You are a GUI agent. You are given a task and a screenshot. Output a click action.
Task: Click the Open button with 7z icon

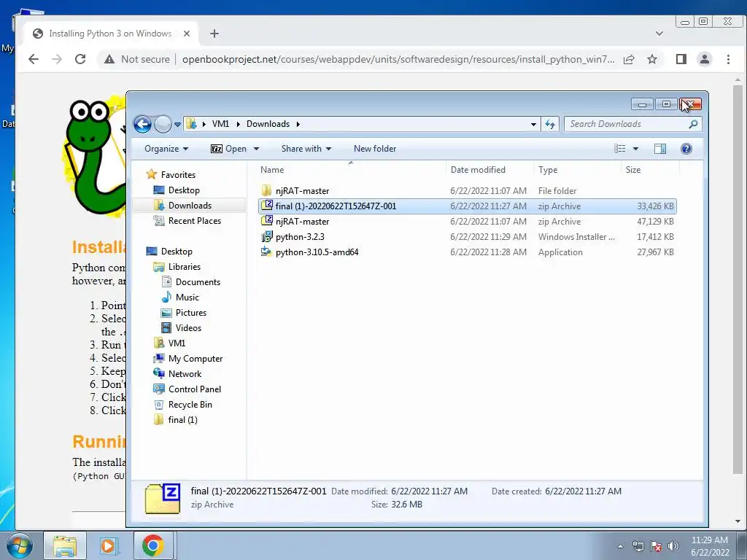228,149
